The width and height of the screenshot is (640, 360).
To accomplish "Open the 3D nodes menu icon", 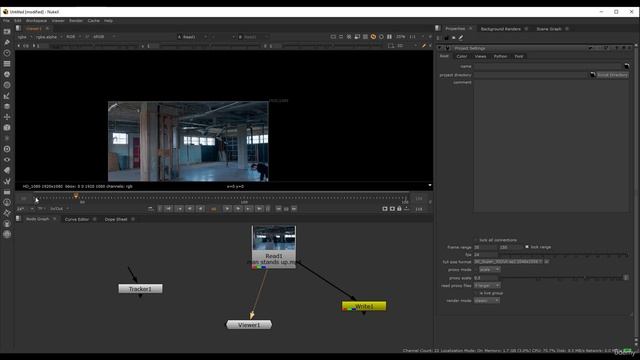I will tap(7, 127).
